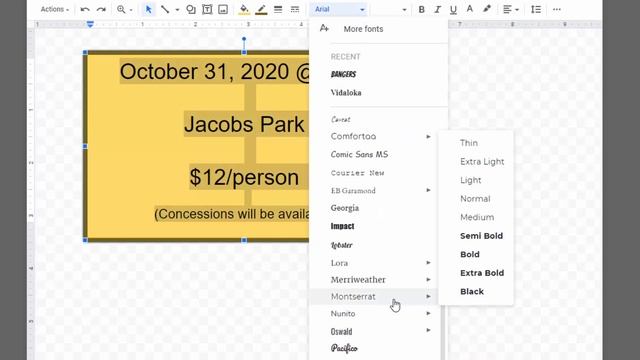
Task: Undo the last action
Action: coord(85,9)
